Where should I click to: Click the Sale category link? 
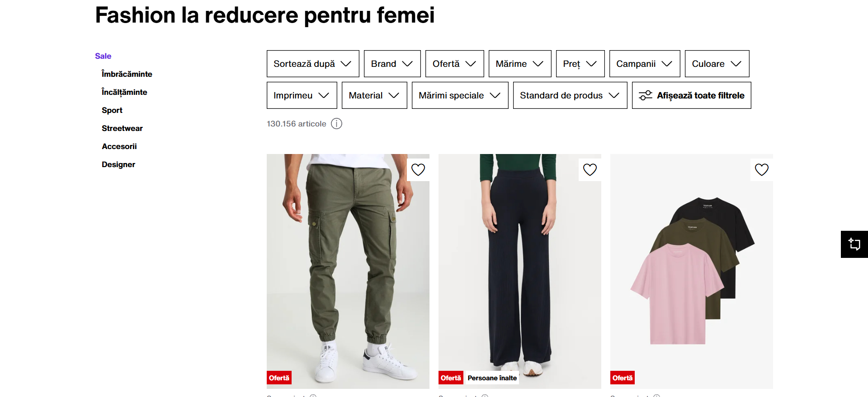(103, 56)
